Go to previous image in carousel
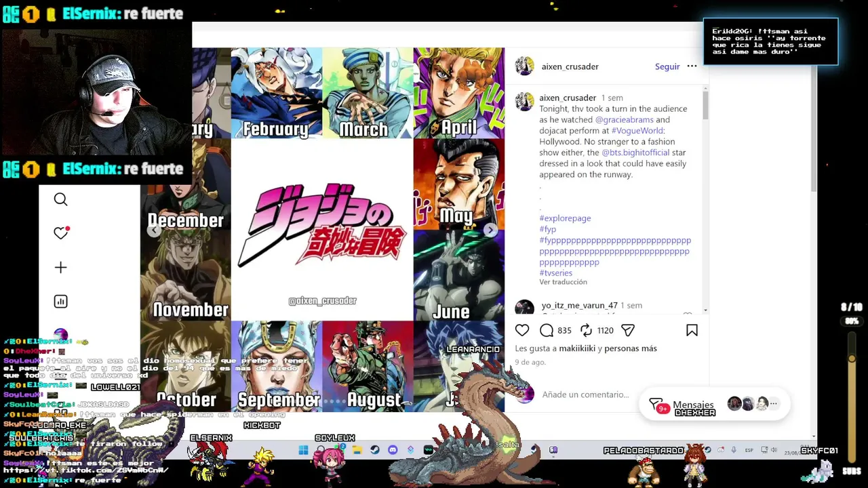The width and height of the screenshot is (868, 488). [154, 230]
